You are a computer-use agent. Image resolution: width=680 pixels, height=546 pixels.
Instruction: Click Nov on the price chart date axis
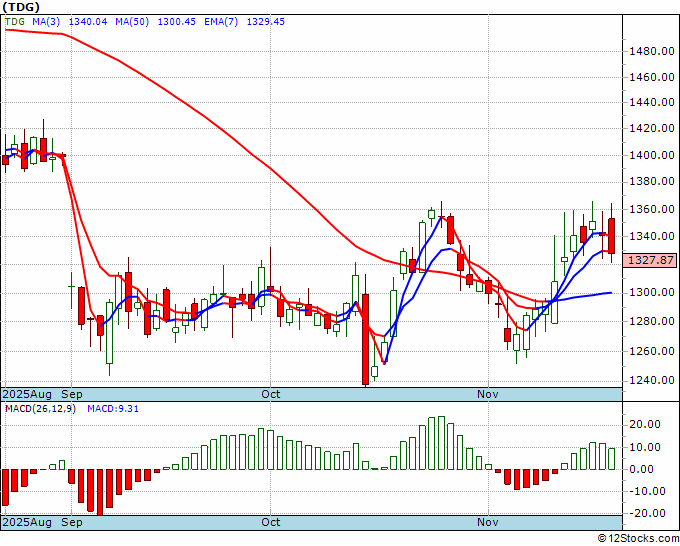488,395
